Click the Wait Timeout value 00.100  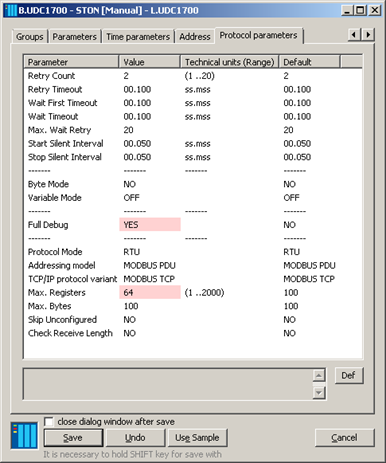(x=137, y=116)
